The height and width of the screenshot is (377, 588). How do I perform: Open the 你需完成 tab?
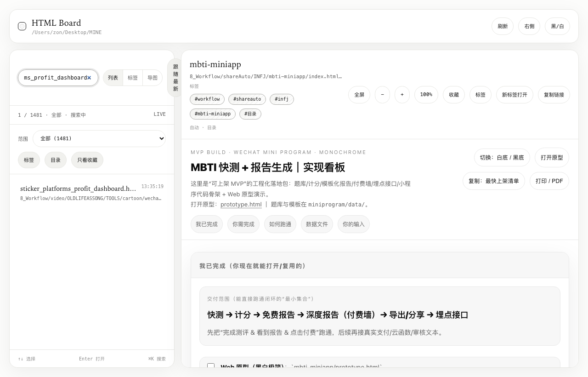(243, 224)
